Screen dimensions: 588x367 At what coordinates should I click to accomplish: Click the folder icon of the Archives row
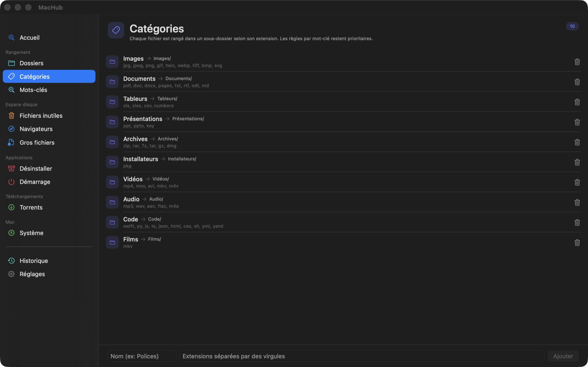112,142
